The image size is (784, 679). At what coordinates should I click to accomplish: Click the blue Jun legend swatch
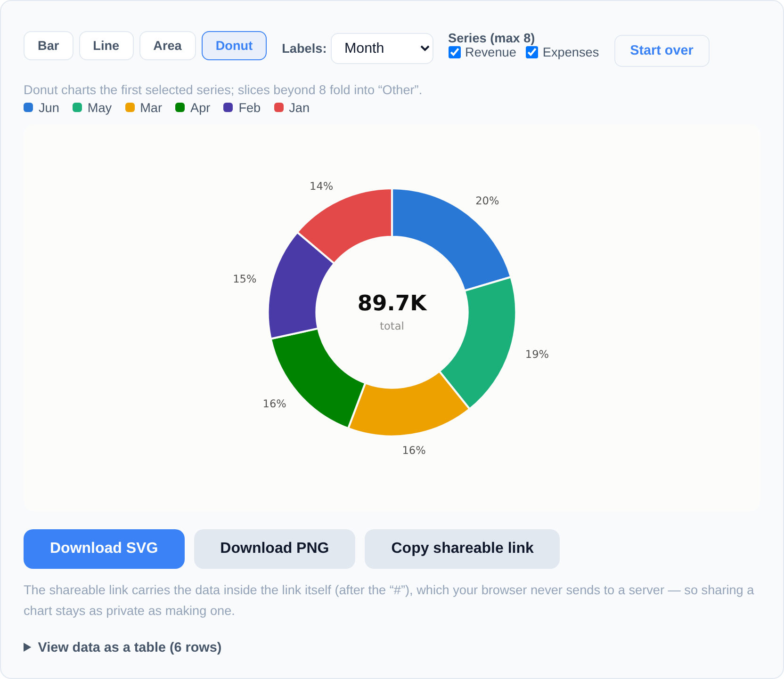click(28, 107)
